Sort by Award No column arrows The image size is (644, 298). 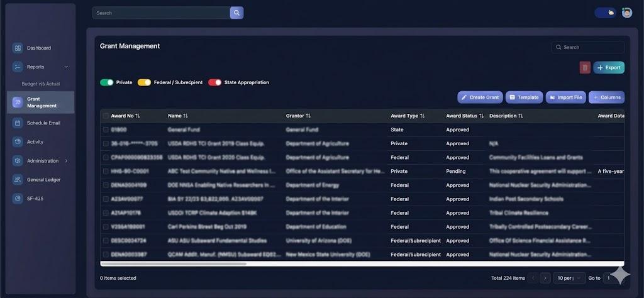(x=138, y=116)
